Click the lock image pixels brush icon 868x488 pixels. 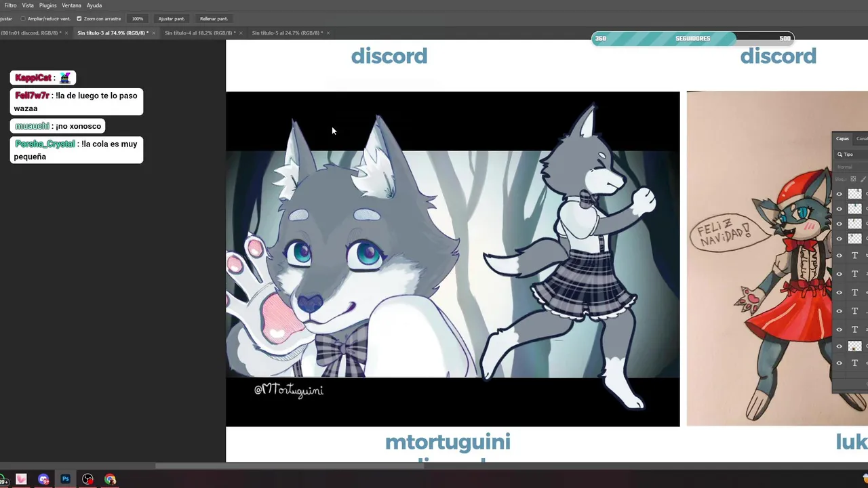tap(863, 179)
